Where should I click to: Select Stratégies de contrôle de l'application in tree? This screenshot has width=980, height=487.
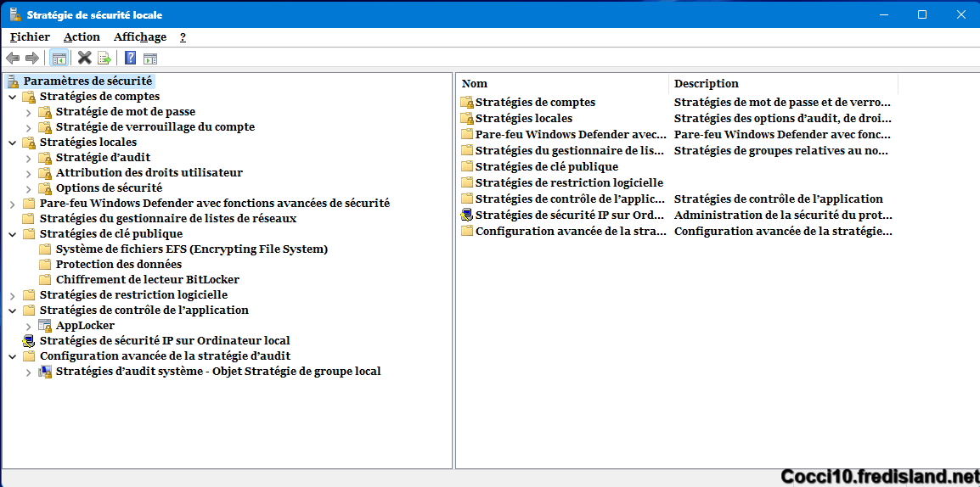click(144, 311)
